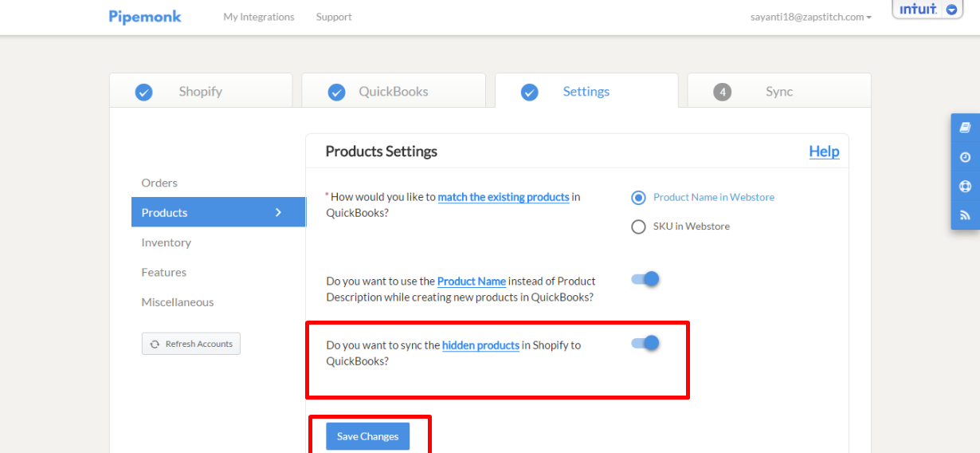Click the SKU in Webstore label
Viewport: 980px width, 453px height.
point(692,226)
